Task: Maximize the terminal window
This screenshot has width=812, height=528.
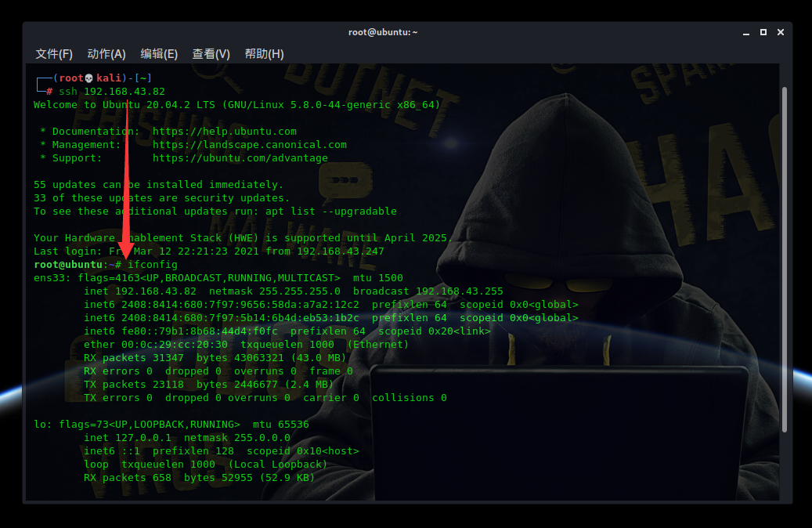Action: point(763,32)
